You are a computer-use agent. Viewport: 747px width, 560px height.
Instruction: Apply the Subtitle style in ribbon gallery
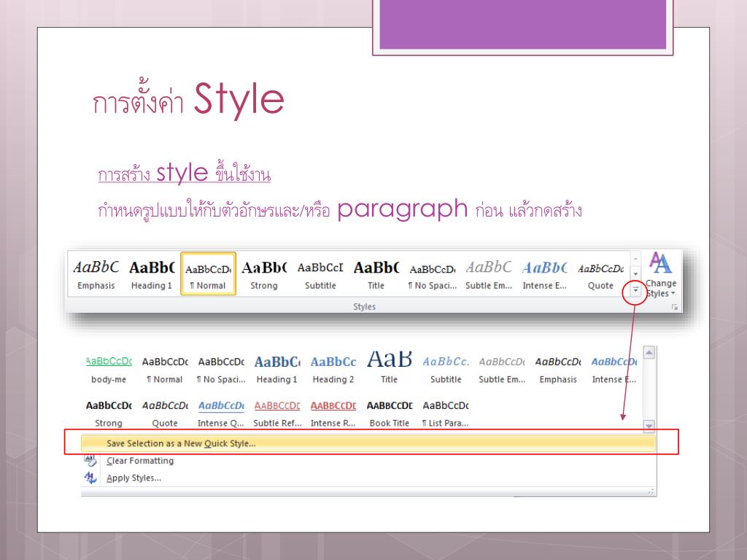click(320, 274)
